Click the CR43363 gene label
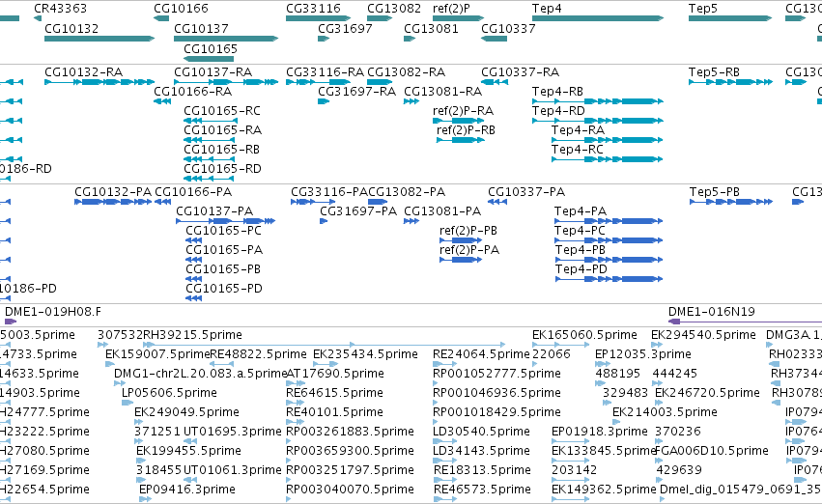The width and height of the screenshot is (822, 504). (x=60, y=9)
